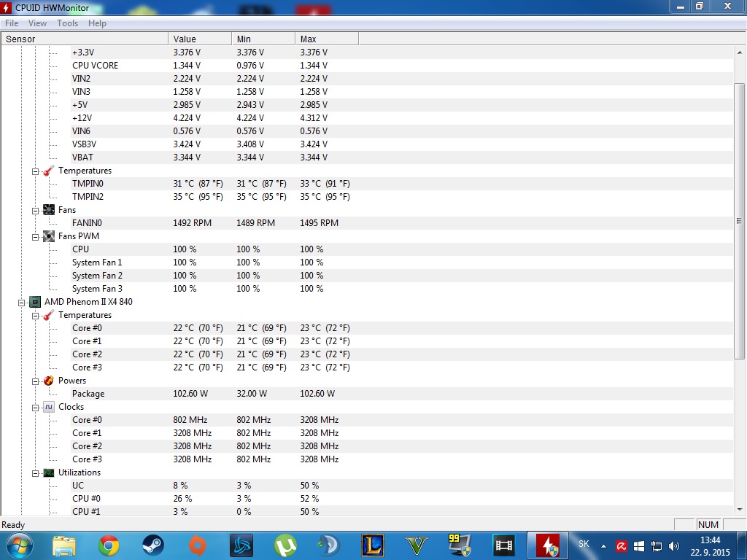Click the network tray icon
747x560 pixels.
(657, 546)
